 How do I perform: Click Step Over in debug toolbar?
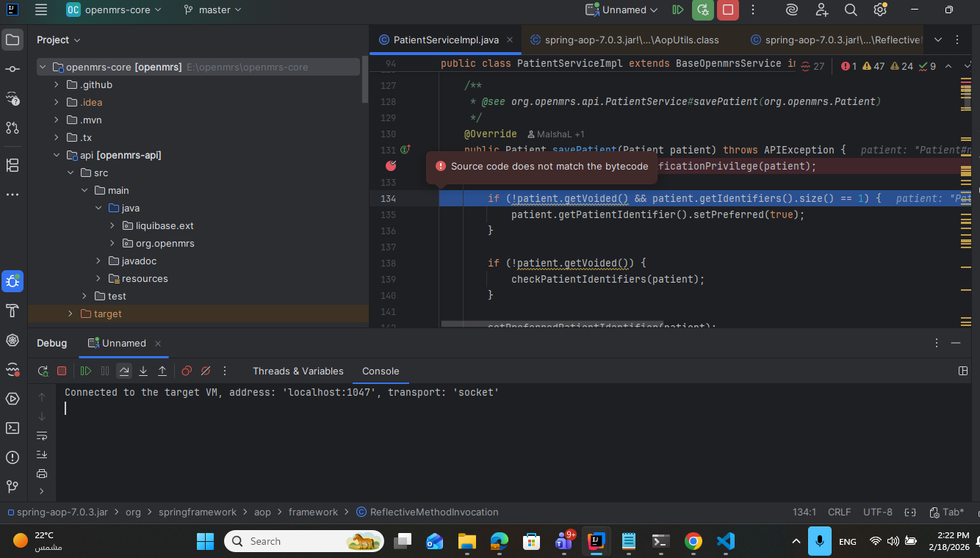click(124, 371)
